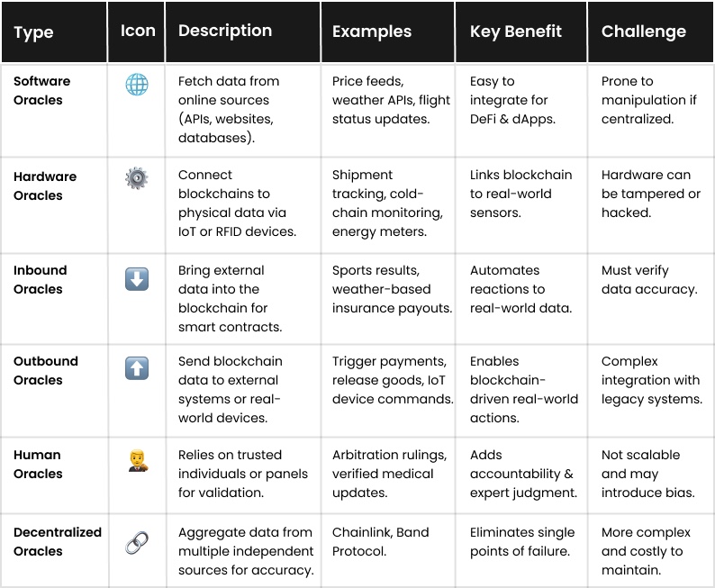
Task: Click the Software Oracles row label
Action: (42, 90)
